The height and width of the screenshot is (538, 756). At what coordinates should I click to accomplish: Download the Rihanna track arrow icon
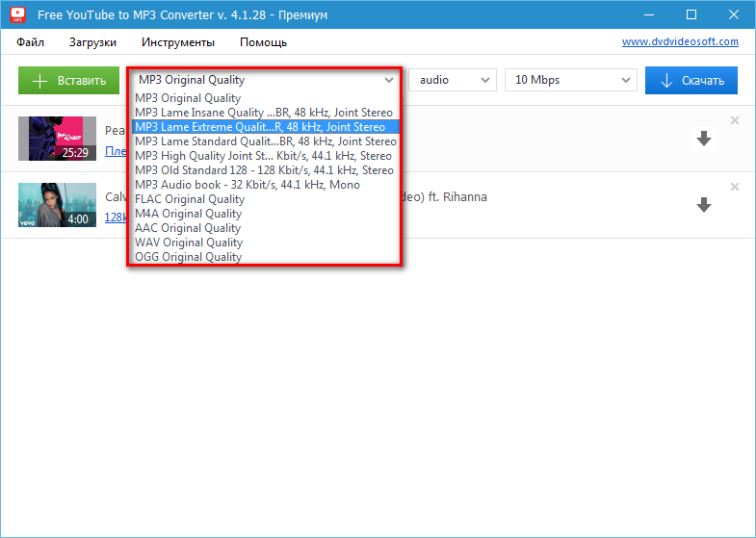pos(704,205)
